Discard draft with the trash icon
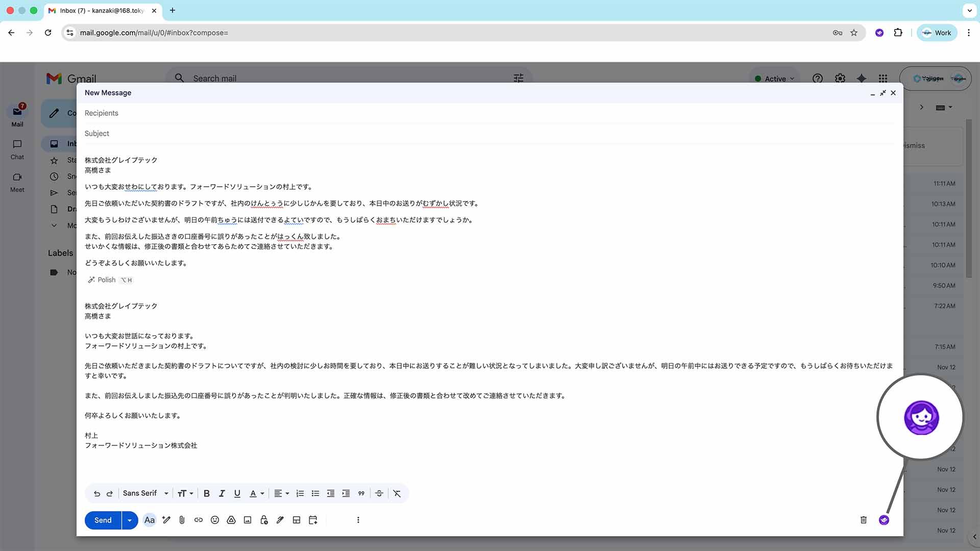Image resolution: width=980 pixels, height=551 pixels. (x=864, y=520)
